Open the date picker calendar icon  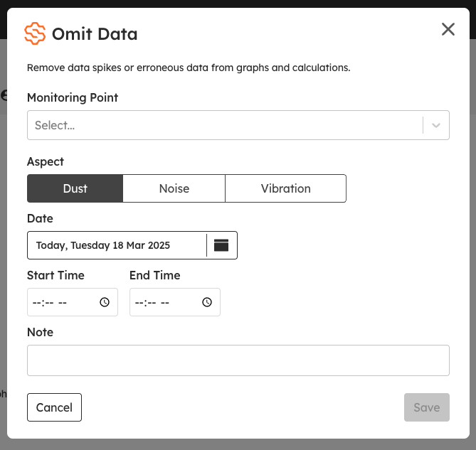221,245
